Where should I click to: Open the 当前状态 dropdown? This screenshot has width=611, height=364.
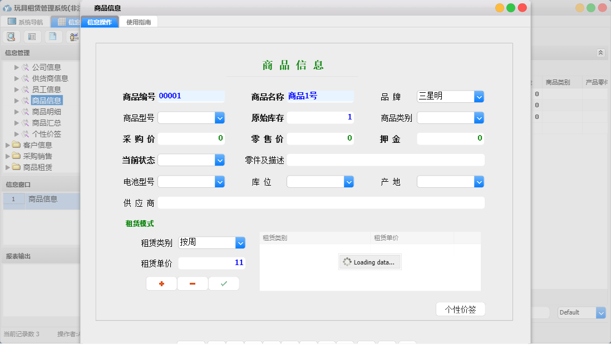point(219,160)
